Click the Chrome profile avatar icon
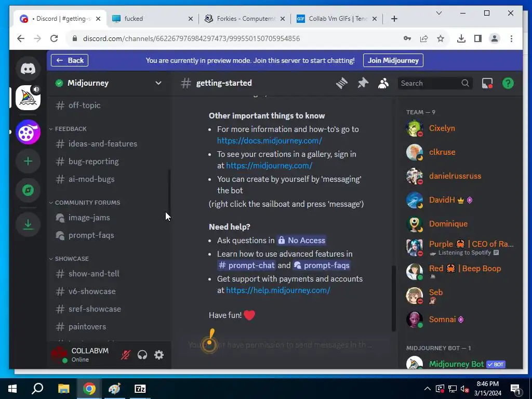 (495, 38)
